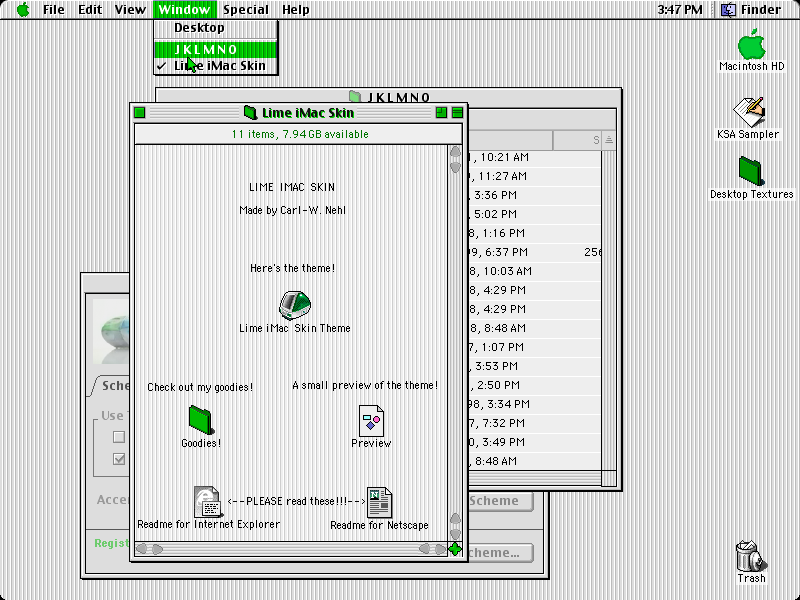Select the row dated 1:07 PM
Screen dimensions: 800x600
(x=534, y=347)
